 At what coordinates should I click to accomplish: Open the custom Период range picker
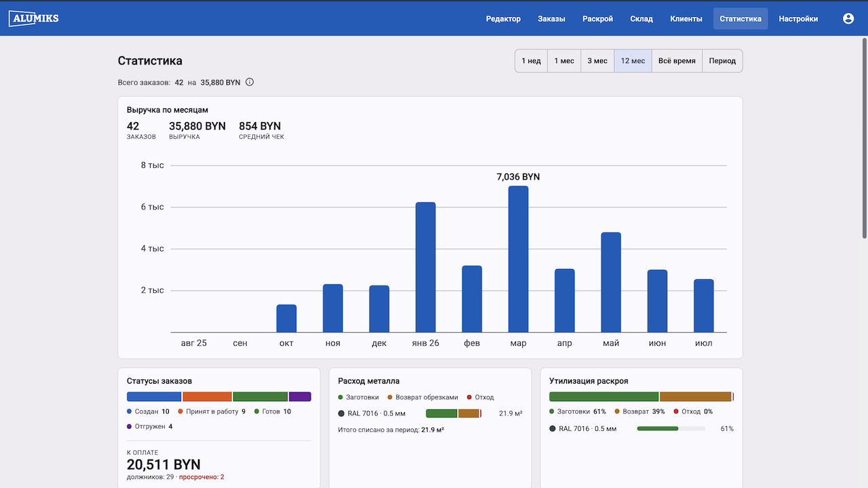tap(722, 61)
